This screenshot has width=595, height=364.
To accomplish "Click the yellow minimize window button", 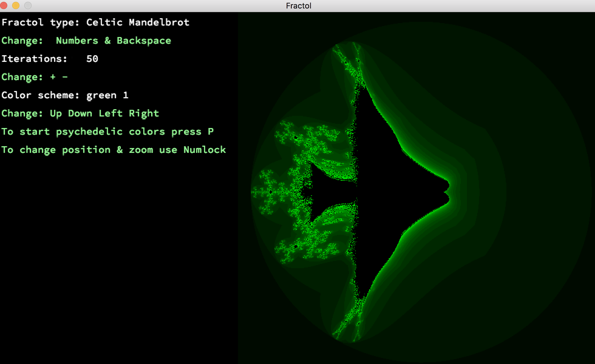I will tap(16, 5).
